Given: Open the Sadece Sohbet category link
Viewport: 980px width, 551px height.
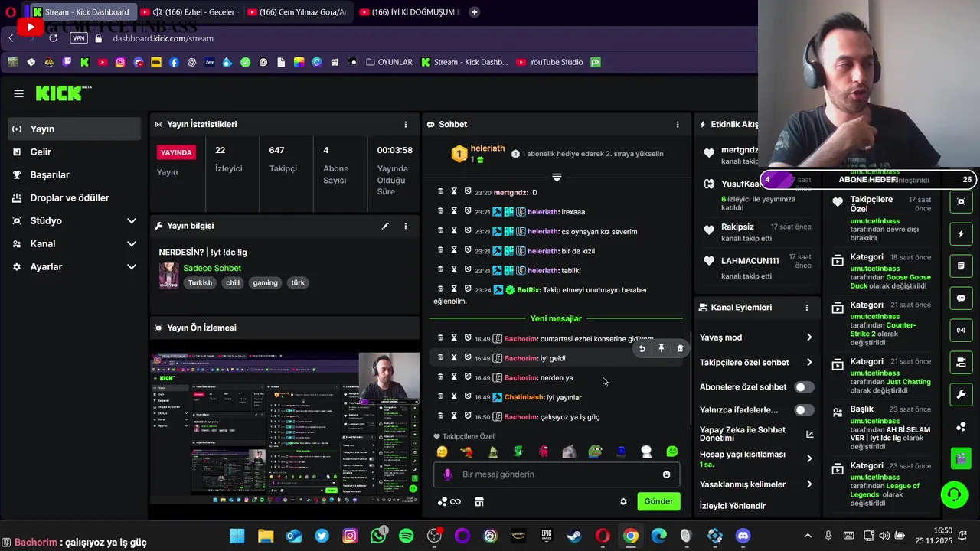Looking at the screenshot, I should (212, 268).
